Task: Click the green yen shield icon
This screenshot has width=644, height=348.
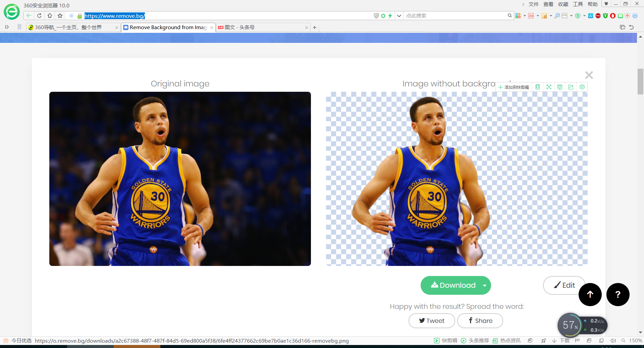Action: coord(578,16)
